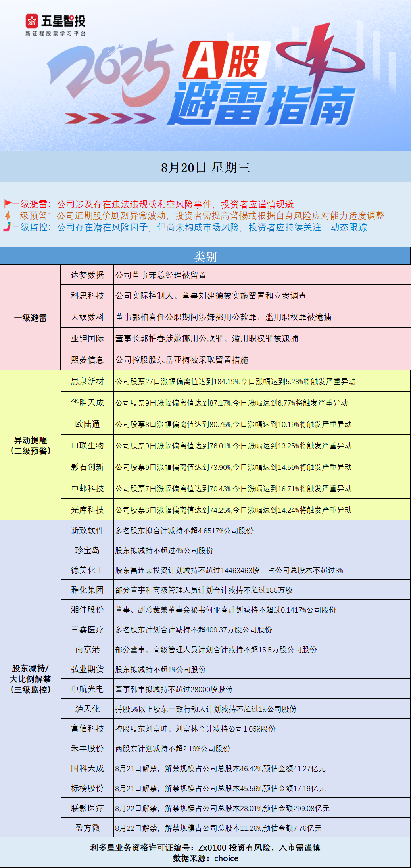This screenshot has width=411, height=868.
Task: Select the 股东减持/大比例解禁 category cell
Action: (31, 679)
